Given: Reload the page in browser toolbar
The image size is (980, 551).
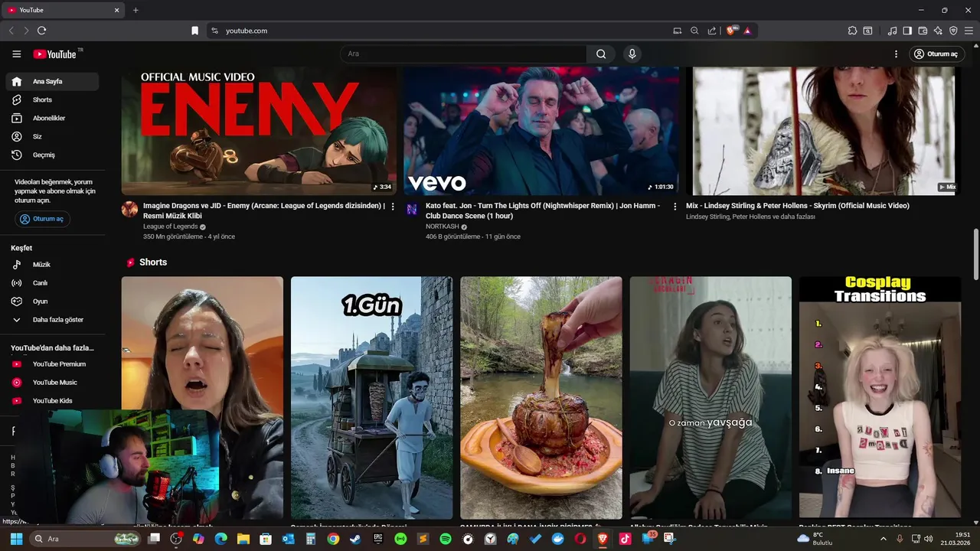Looking at the screenshot, I should 41,31.
